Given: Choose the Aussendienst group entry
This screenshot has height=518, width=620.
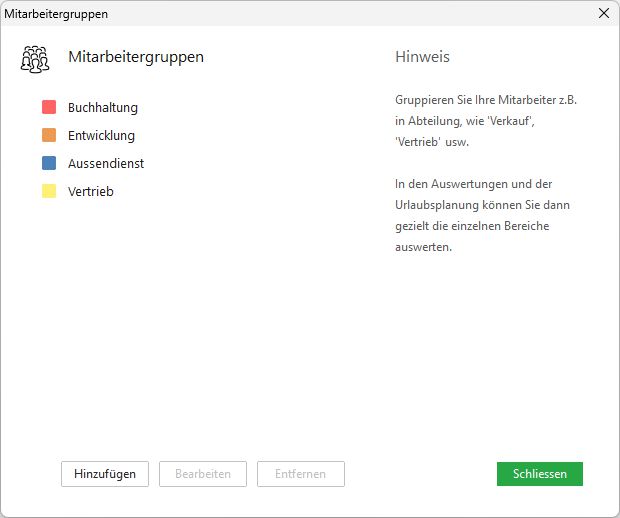Looking at the screenshot, I should (106, 163).
